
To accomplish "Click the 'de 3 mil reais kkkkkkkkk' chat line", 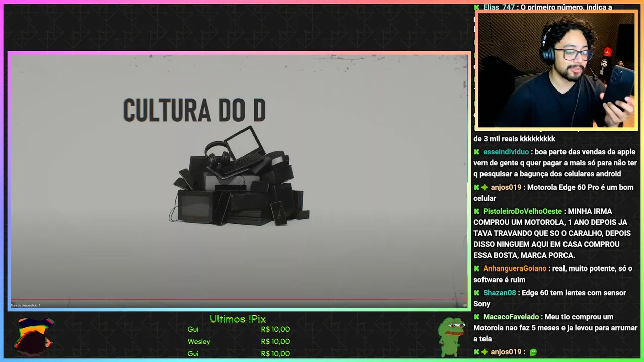I will click(514, 139).
